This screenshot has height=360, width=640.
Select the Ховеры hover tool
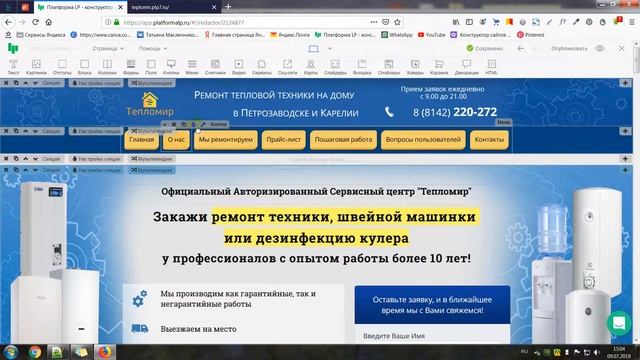point(415,67)
